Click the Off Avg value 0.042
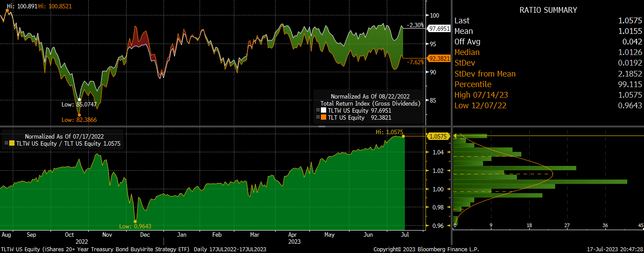The width and height of the screenshot is (644, 253). (632, 42)
